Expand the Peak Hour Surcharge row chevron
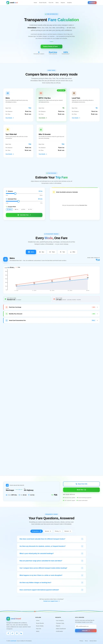 [97, 307]
